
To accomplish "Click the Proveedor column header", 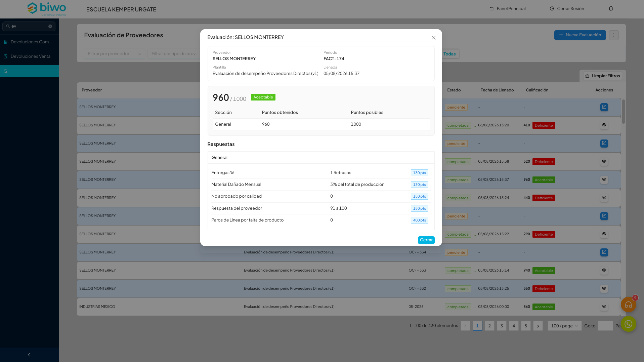I will pos(92,90).
